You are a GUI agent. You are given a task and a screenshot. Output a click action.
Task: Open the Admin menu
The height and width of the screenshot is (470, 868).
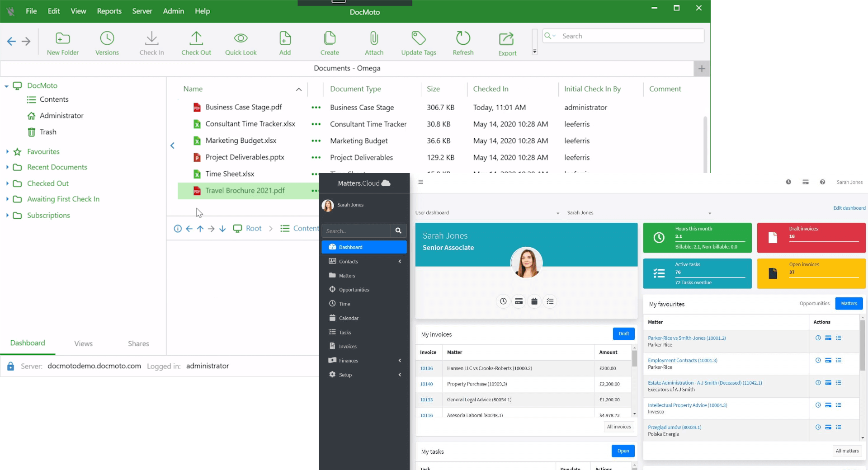[x=173, y=11]
